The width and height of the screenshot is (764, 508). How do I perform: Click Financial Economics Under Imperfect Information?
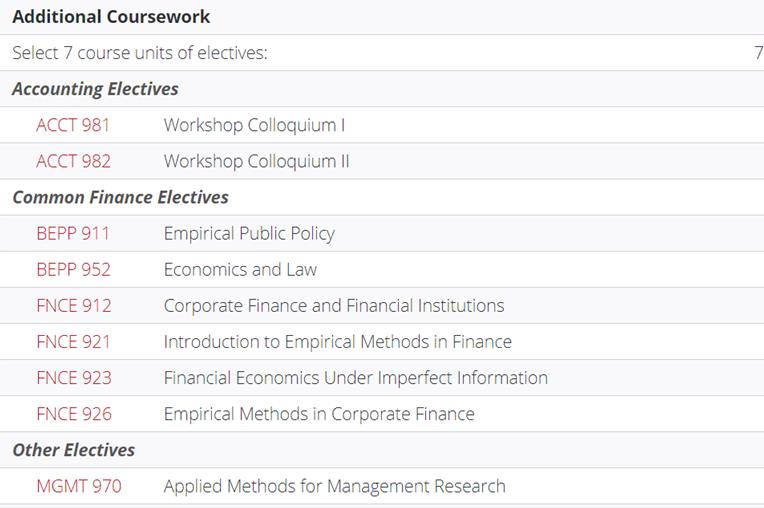pyautogui.click(x=356, y=377)
